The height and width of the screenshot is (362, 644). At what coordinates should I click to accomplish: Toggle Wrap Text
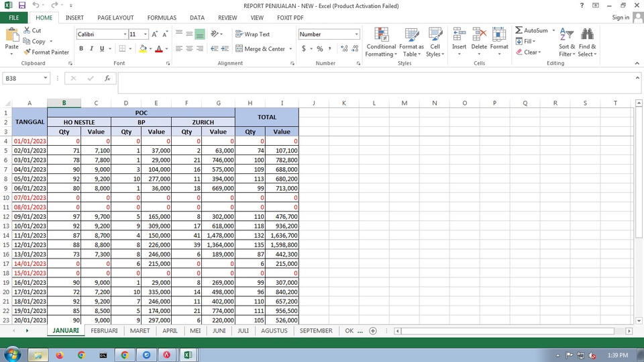pyautogui.click(x=253, y=34)
